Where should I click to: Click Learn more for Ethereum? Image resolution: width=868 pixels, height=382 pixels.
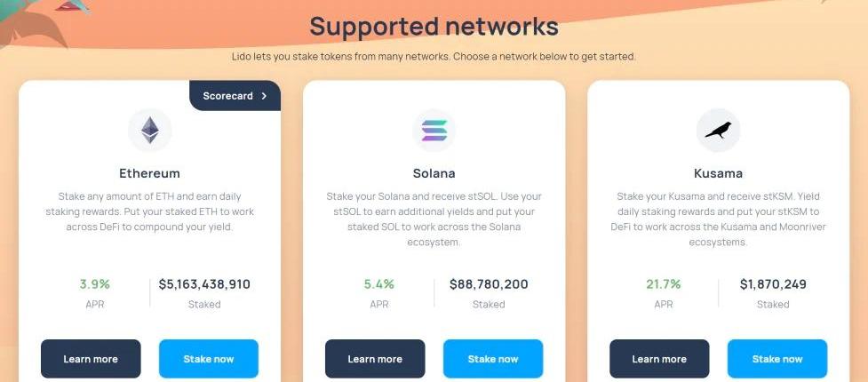[91, 359]
